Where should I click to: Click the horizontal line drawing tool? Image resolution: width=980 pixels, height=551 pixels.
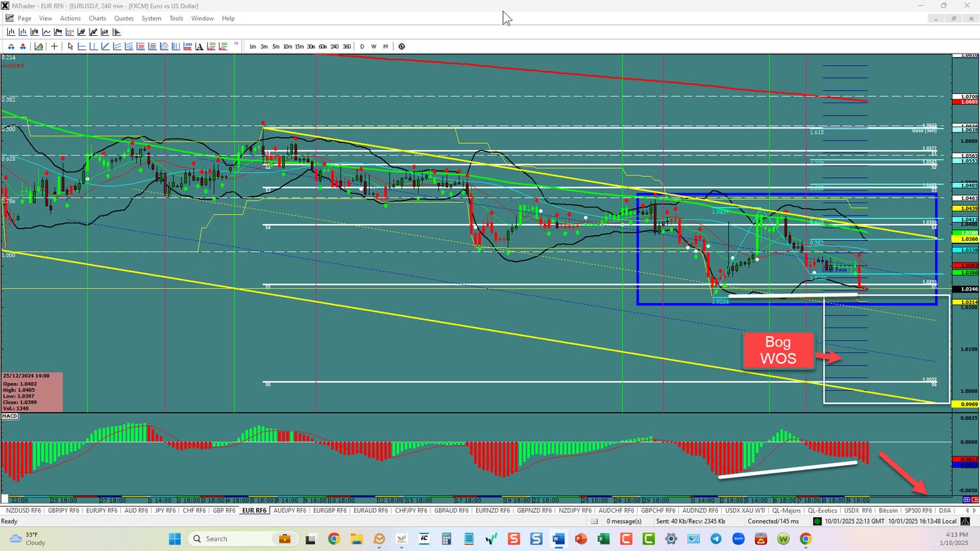click(x=82, y=46)
